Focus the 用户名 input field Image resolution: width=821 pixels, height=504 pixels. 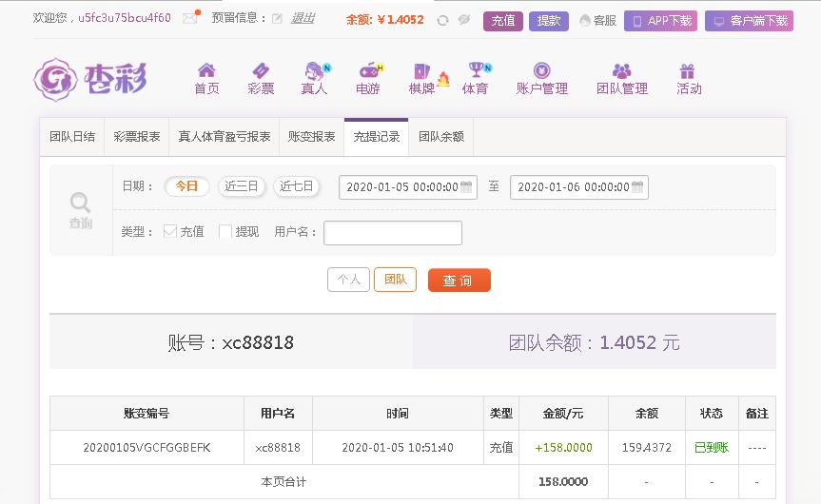click(393, 233)
